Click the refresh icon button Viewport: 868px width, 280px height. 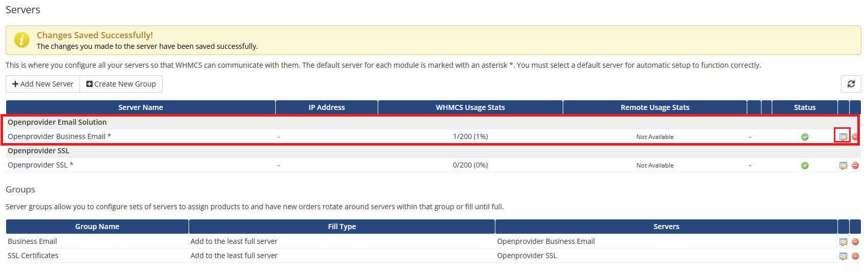[x=851, y=84]
